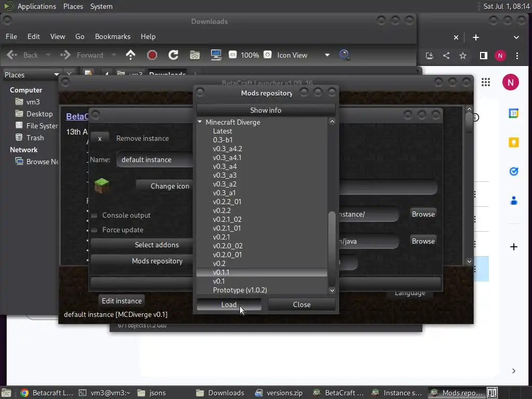The width and height of the screenshot is (532, 399).
Task: Click the plus add-on icon in side panel
Action: pos(514,247)
